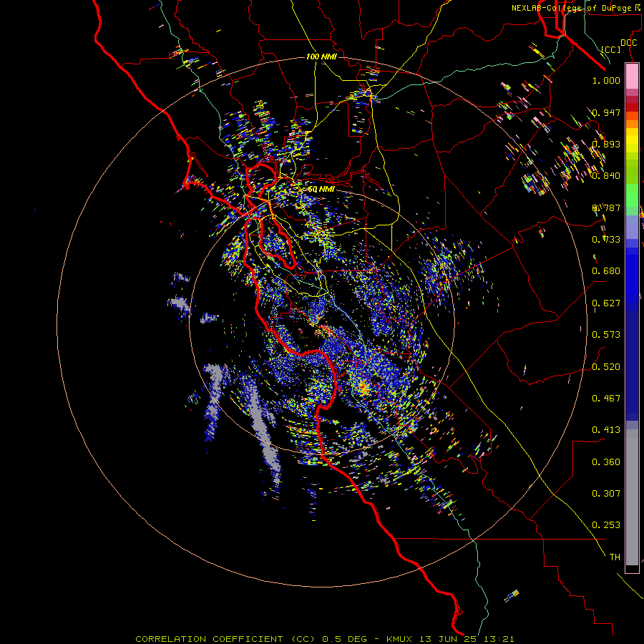Select the 0.360 scale value
The image size is (644, 644).
[x=606, y=462]
